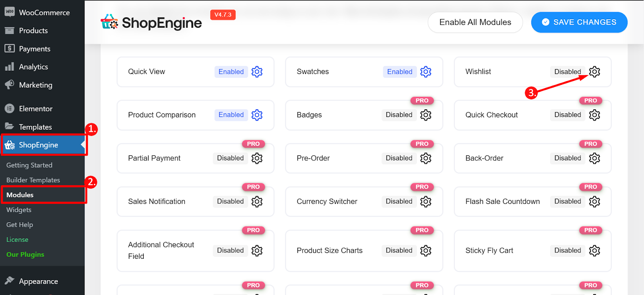
Task: Click the Elementor sidebar icon
Action: pos(10,109)
